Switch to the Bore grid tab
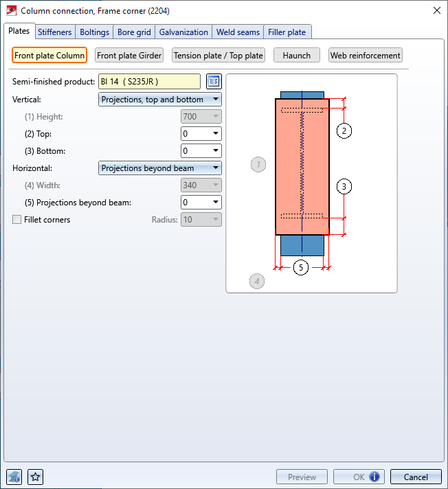Viewport: 448px width, 489px height. coord(134,32)
